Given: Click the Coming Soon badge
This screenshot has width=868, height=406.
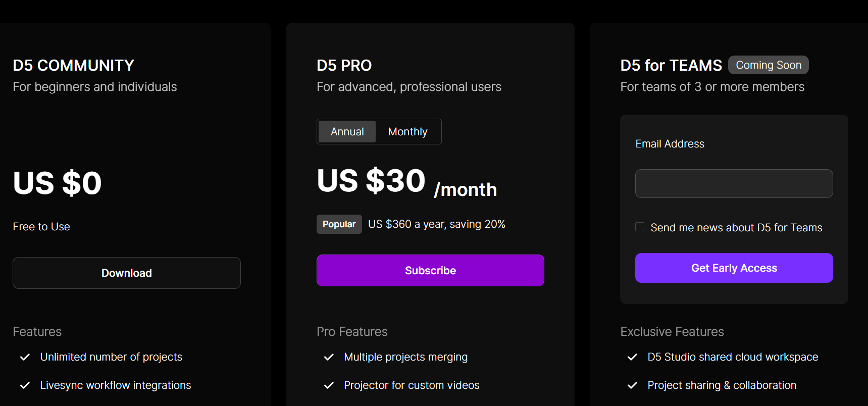Looking at the screenshot, I should (768, 65).
